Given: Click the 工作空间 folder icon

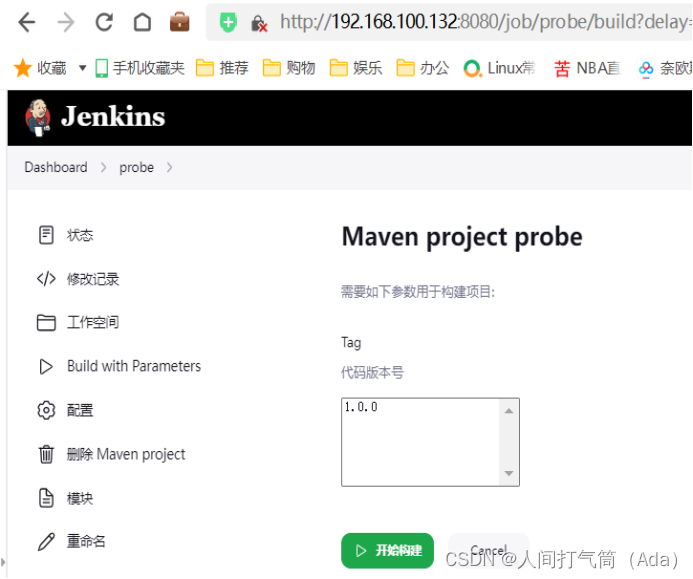Looking at the screenshot, I should pos(46,322).
